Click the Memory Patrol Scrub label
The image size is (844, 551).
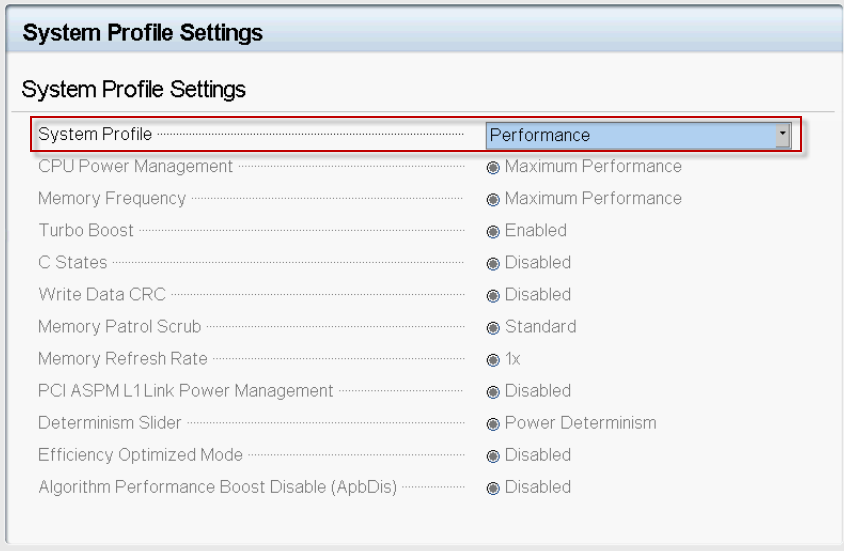point(119,327)
